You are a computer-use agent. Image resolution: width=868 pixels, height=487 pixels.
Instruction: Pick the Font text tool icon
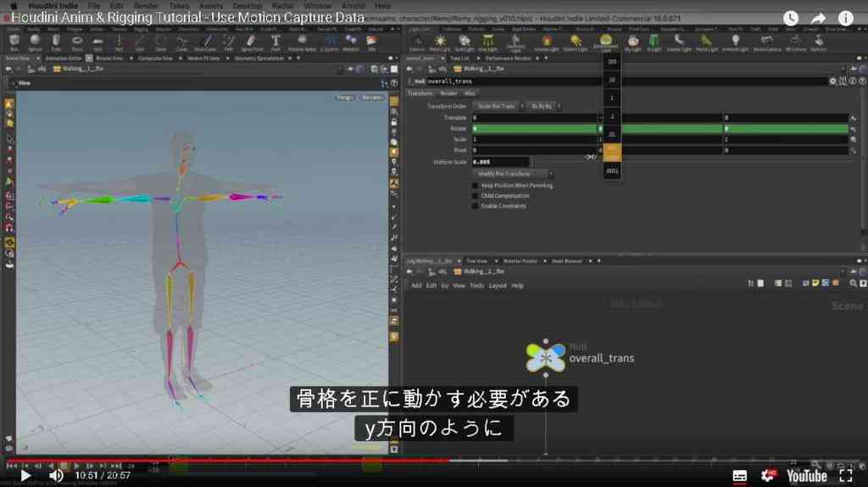275,41
